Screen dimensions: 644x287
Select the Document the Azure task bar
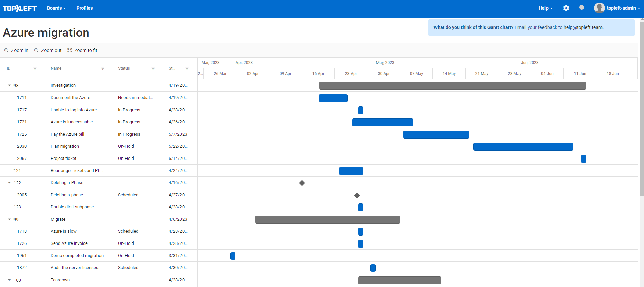(333, 98)
